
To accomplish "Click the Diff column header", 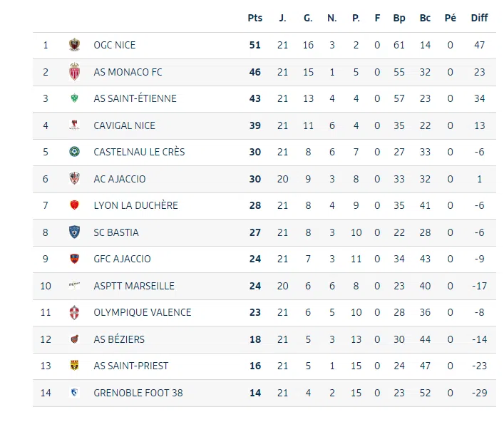I will point(479,18).
